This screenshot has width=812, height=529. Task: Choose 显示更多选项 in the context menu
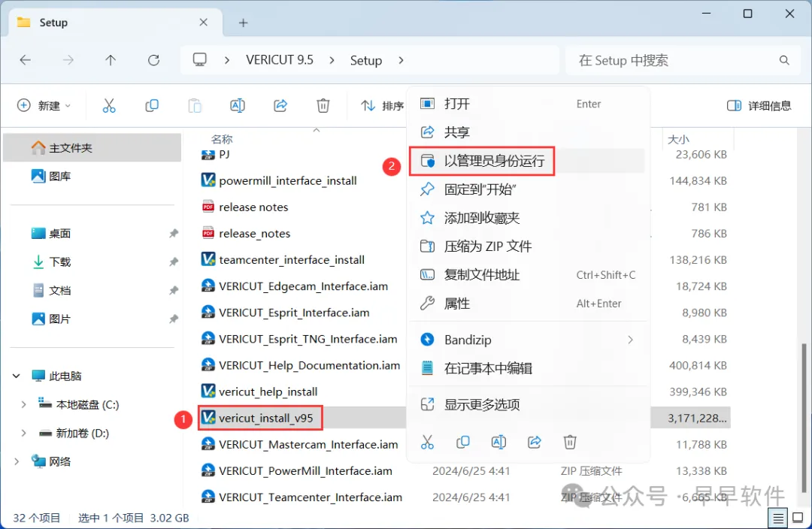pos(528,404)
